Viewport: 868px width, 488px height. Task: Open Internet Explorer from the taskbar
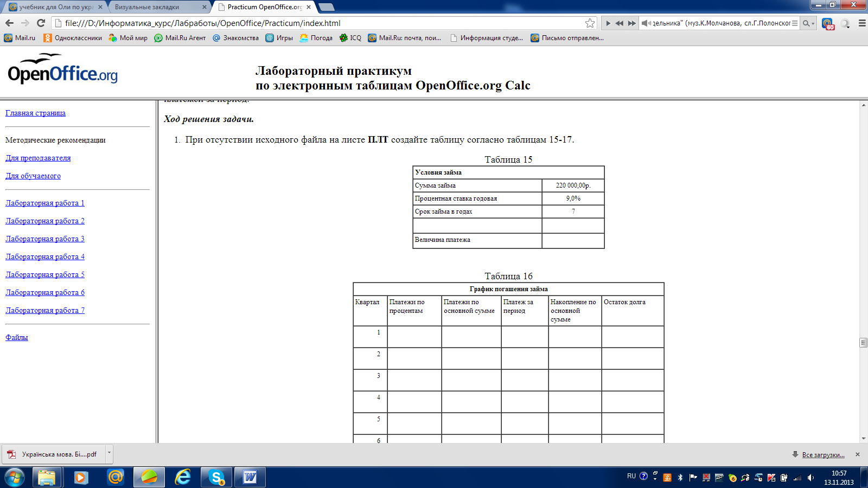[183, 477]
